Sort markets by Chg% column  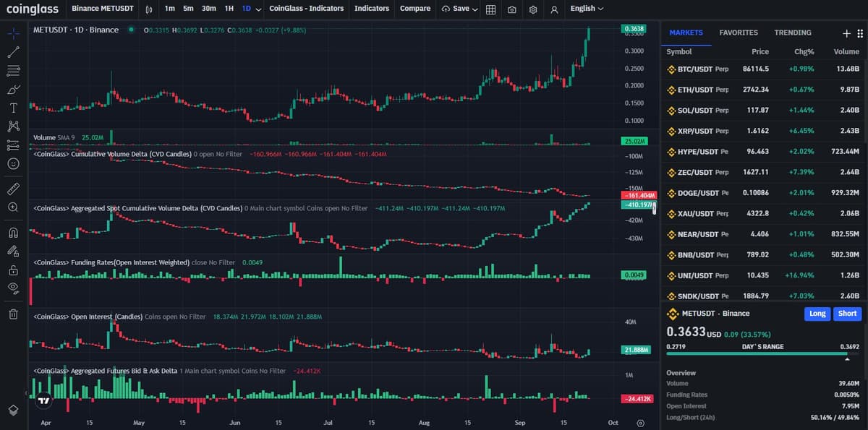804,52
